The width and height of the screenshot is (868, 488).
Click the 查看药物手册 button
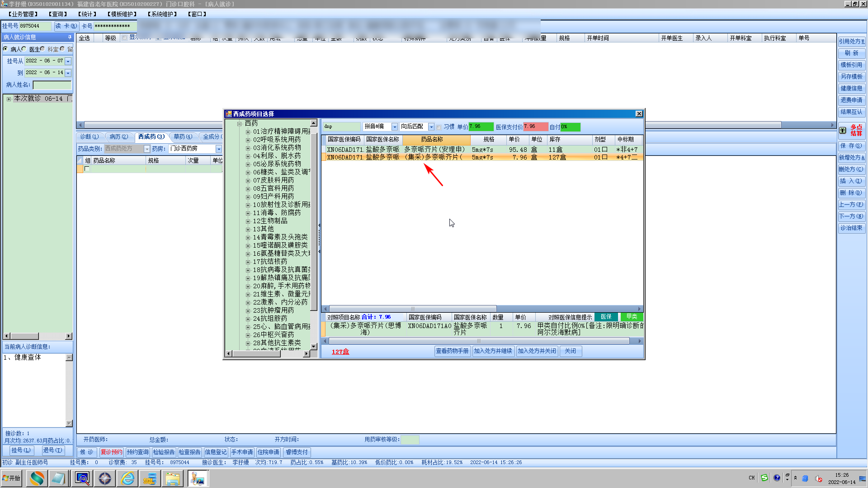pyautogui.click(x=452, y=351)
